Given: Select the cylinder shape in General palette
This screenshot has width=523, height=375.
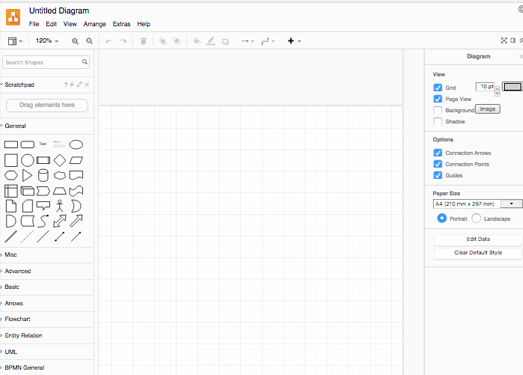Looking at the screenshot, I should pos(43,175).
